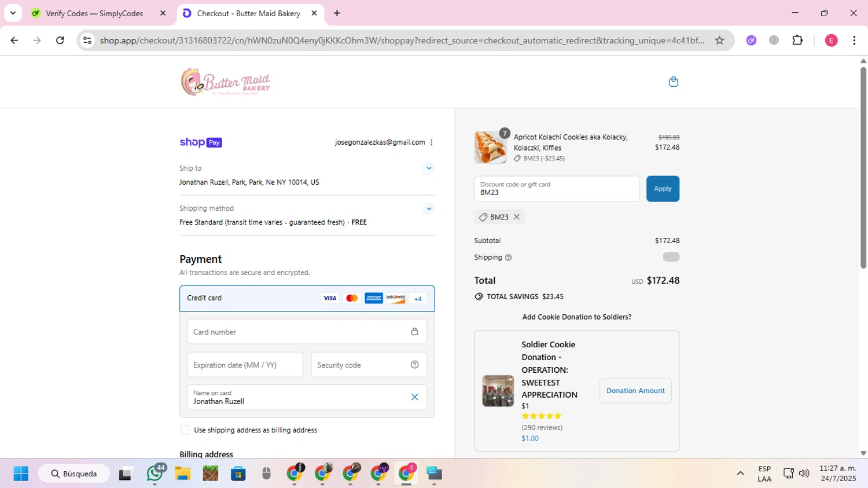This screenshot has height=488, width=868.
Task: Open the Apricot Kolachi Cookies product thumbnail
Action: (490, 147)
